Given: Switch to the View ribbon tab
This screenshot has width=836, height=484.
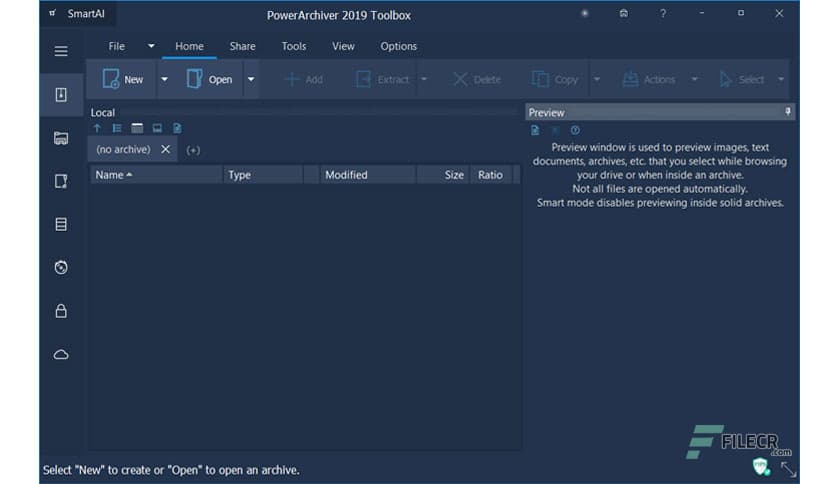Looking at the screenshot, I should 343,46.
